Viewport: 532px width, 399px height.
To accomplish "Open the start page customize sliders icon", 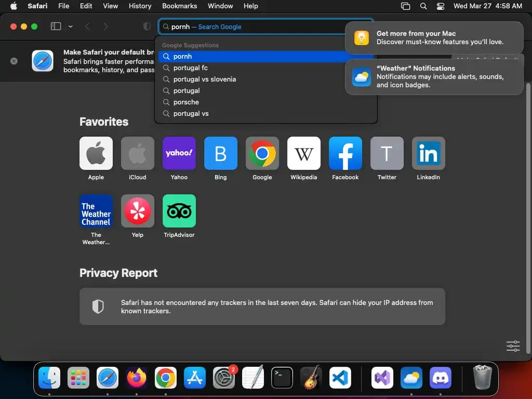I will click(513, 346).
